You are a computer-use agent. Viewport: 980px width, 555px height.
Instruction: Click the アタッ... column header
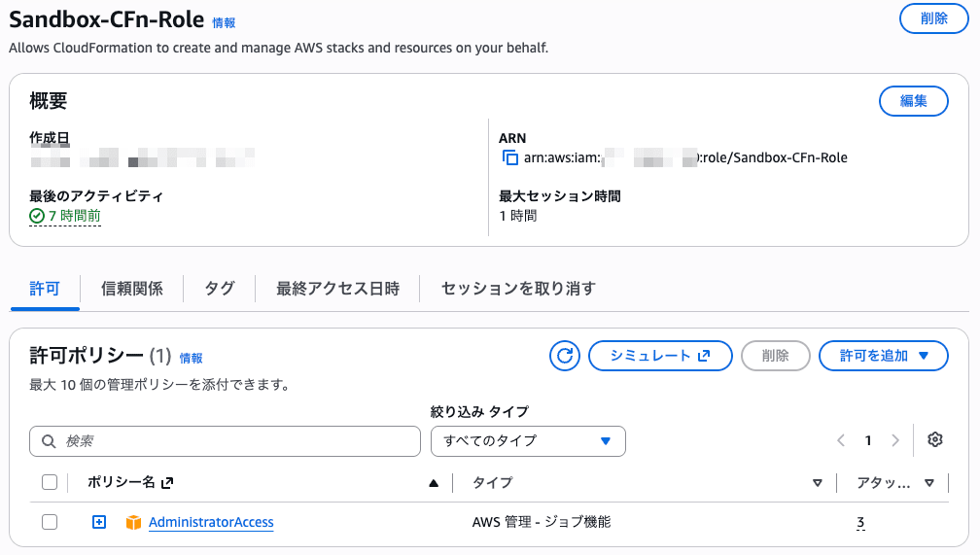coord(883,482)
